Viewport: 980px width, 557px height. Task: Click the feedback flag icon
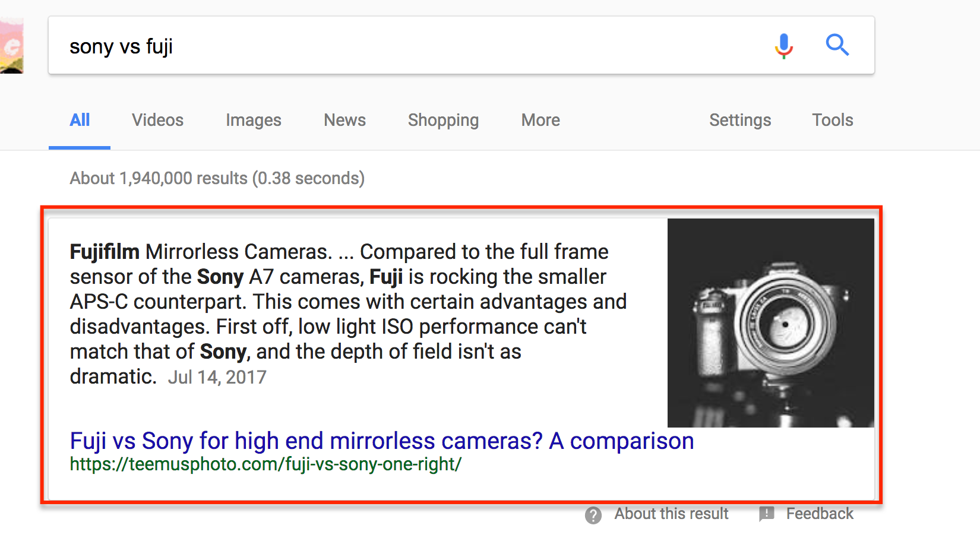point(767,514)
